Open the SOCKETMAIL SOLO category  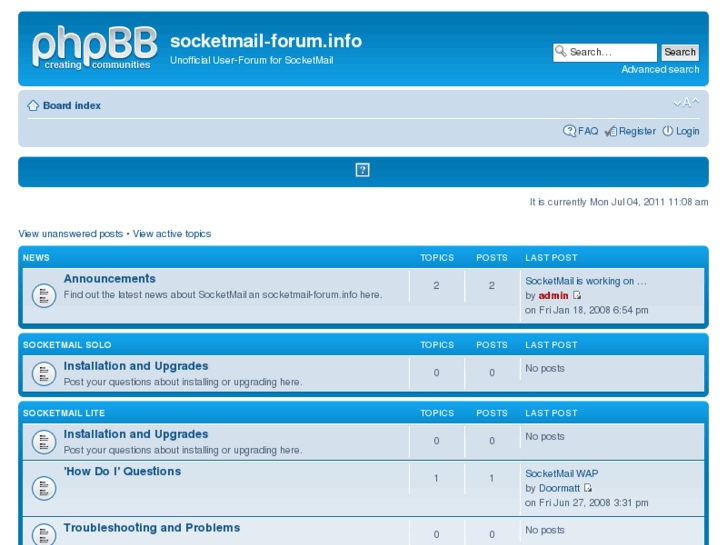tap(67, 345)
